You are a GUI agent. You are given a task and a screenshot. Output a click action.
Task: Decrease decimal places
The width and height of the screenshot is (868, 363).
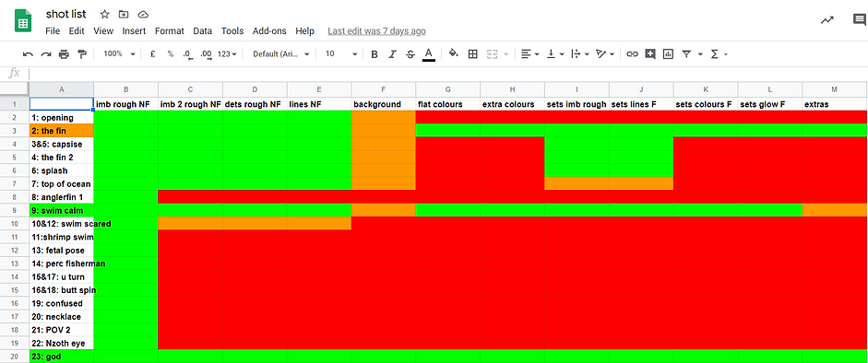tap(187, 54)
